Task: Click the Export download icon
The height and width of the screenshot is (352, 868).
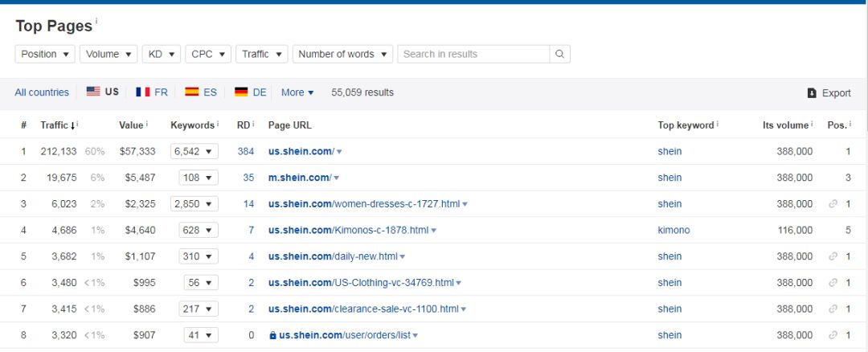Action: (x=812, y=93)
